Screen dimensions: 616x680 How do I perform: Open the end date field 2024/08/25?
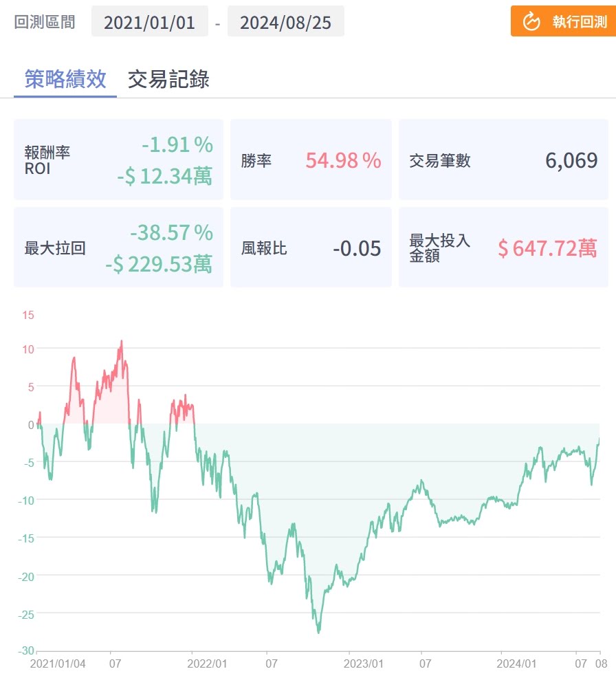pyautogui.click(x=285, y=23)
